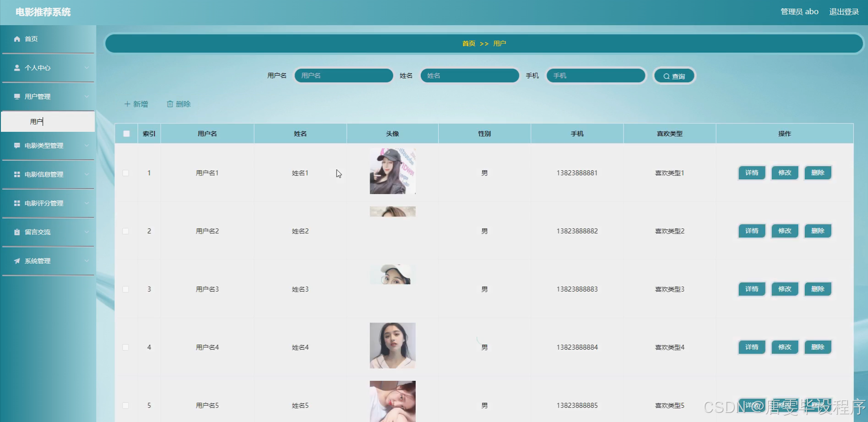The height and width of the screenshot is (422, 868).
Task: Check the checkbox for row 用户名2
Action: click(125, 231)
